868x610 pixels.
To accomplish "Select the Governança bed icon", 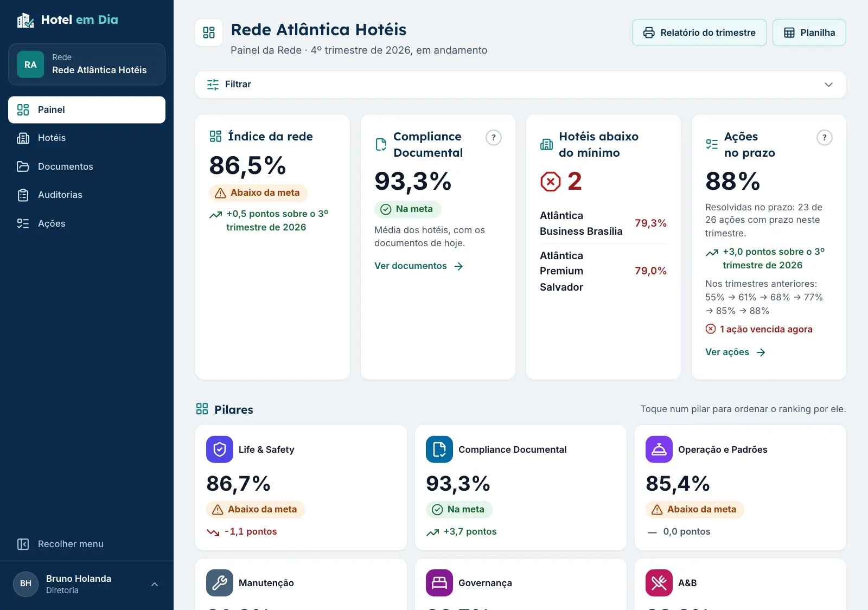I will [x=439, y=583].
